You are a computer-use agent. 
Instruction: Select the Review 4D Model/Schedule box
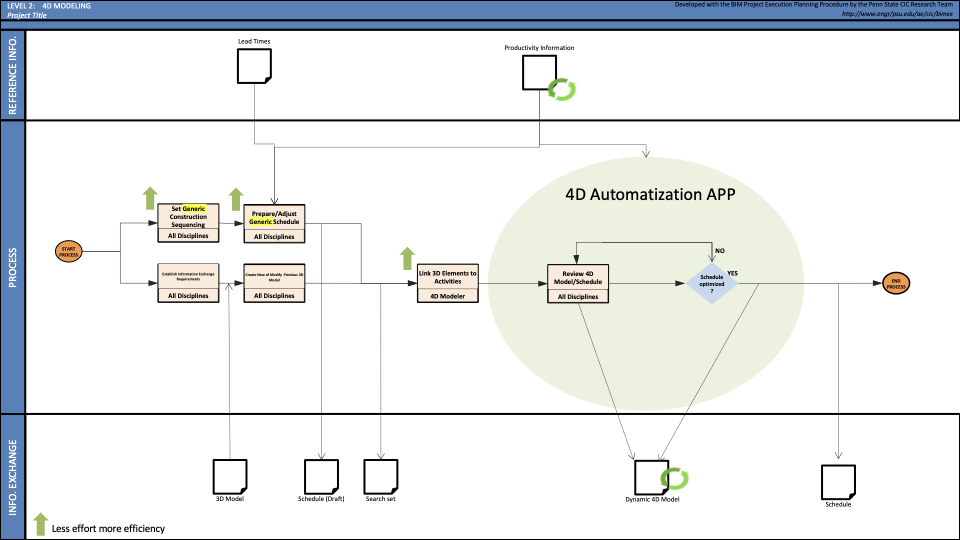click(x=578, y=283)
